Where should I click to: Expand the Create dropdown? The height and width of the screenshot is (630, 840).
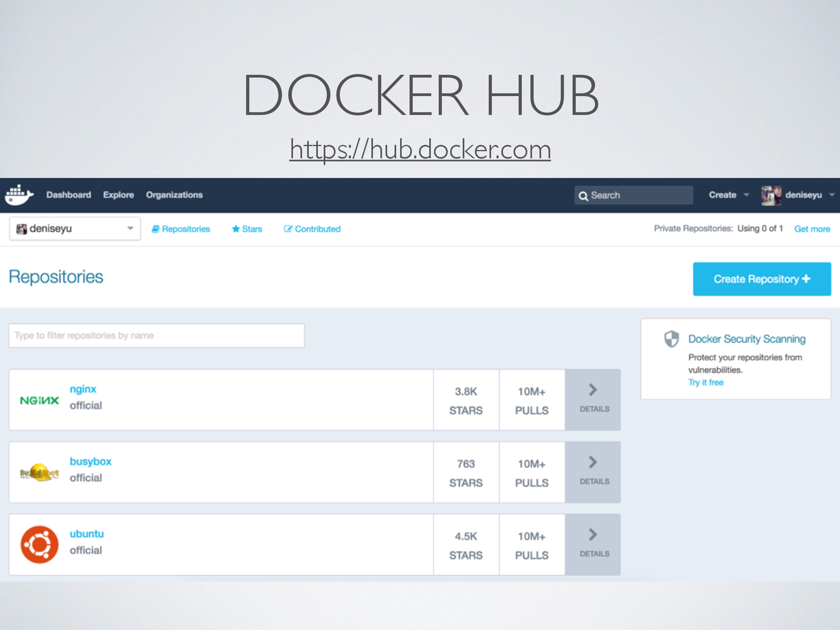(729, 195)
